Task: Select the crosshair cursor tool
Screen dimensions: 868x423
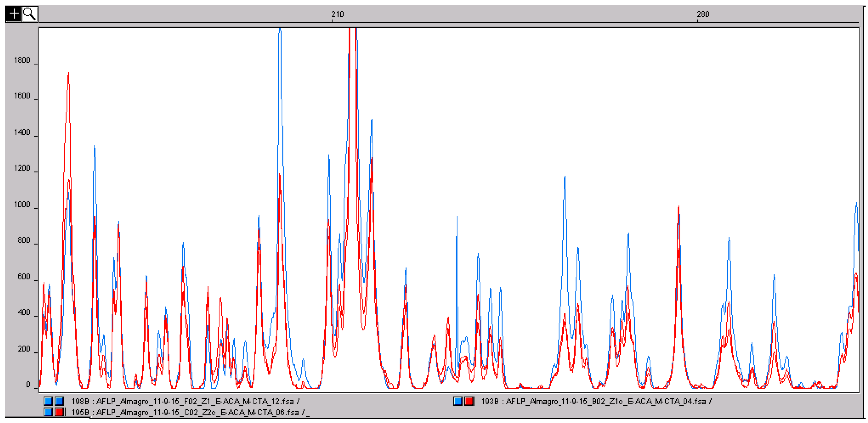Action: (x=13, y=14)
